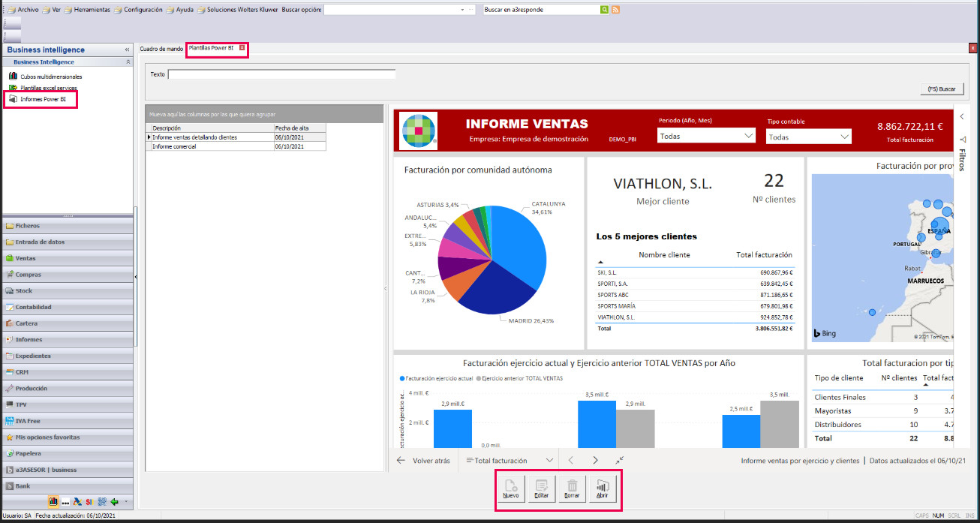Viewport: 980px width, 523px height.
Task: Open the Ficheros navigation section
Action: pyautogui.click(x=68, y=225)
